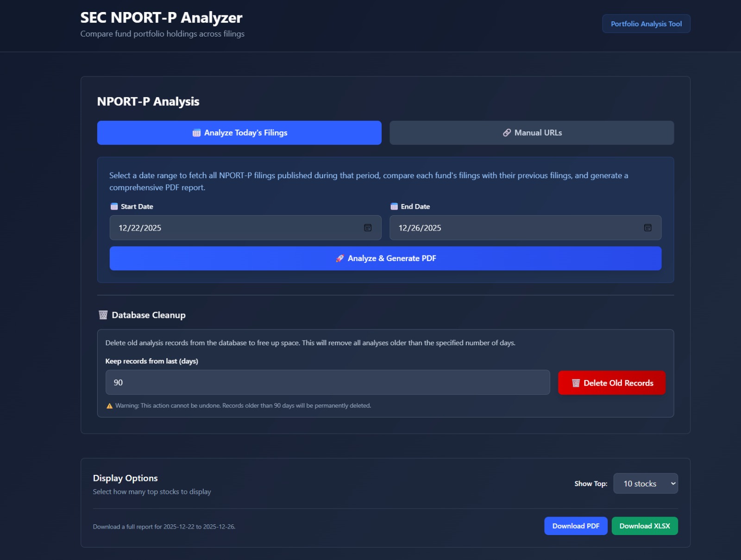Open the Start Date calendar picker icon
This screenshot has width=741, height=560.
(367, 228)
